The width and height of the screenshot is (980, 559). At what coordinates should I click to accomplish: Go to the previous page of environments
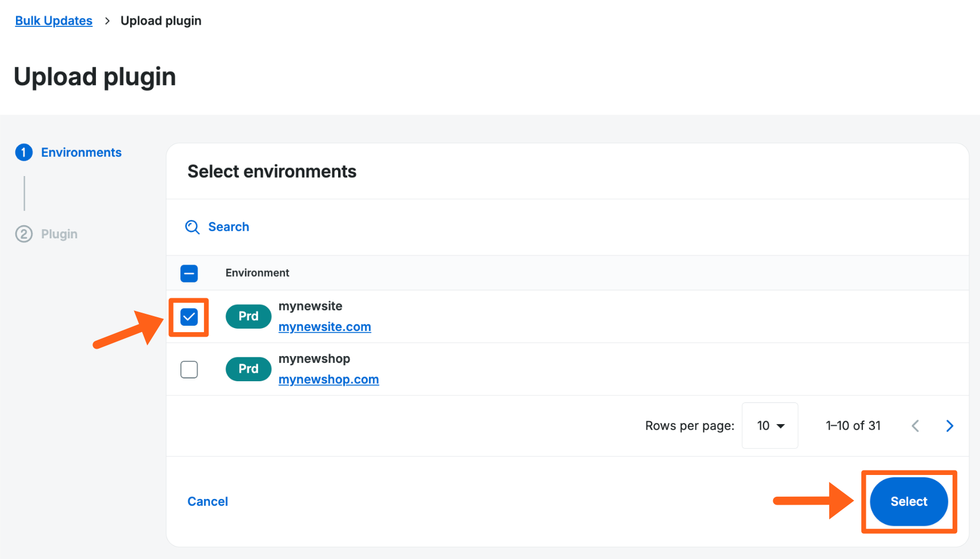point(915,425)
